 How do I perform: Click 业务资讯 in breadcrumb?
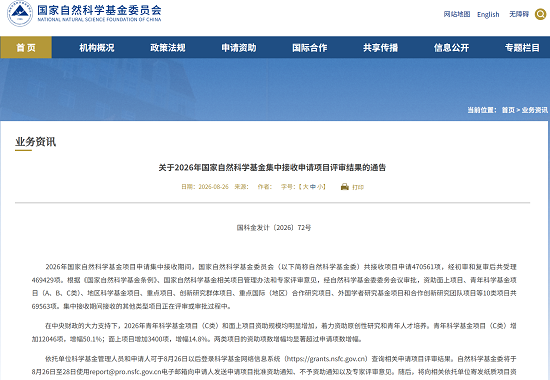tap(535, 110)
